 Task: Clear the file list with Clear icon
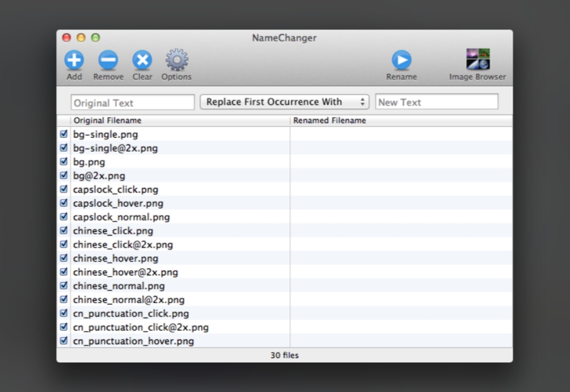click(x=142, y=60)
